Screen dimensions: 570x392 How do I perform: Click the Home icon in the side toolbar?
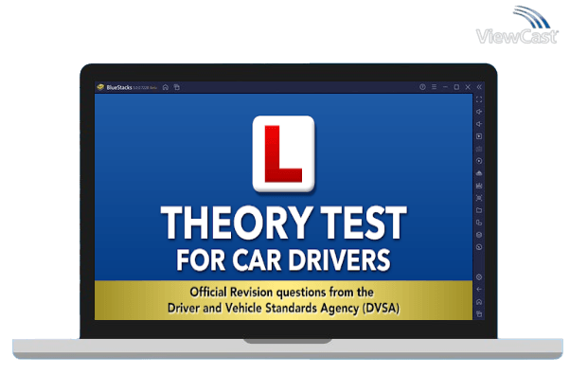click(479, 302)
